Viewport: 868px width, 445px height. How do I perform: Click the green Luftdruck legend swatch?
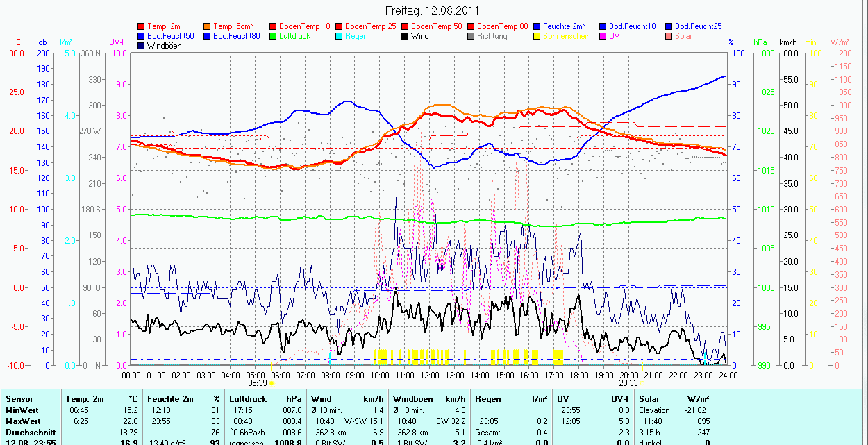[x=272, y=36]
